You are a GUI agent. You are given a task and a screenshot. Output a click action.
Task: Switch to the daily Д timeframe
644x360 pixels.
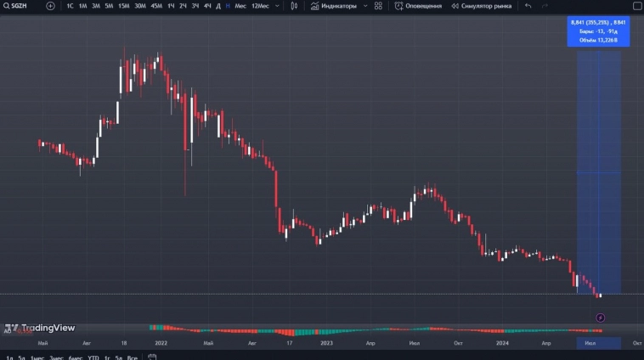click(218, 6)
